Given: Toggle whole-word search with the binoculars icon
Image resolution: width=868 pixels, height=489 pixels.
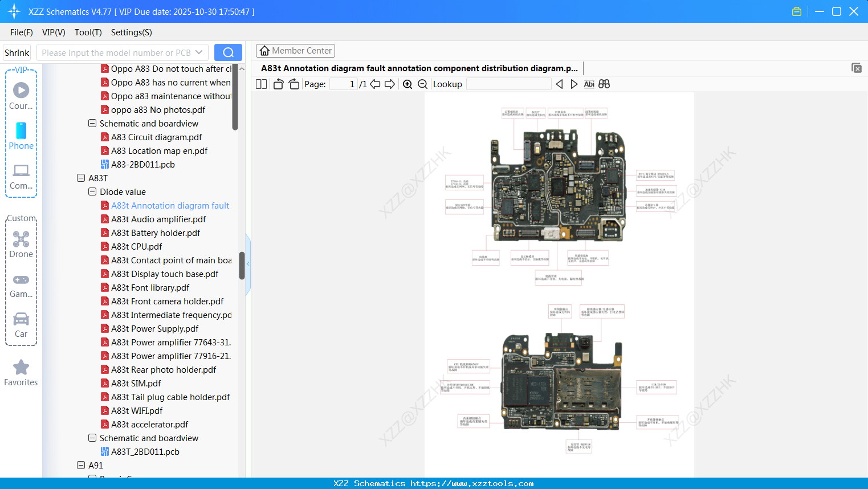Looking at the screenshot, I should click(x=604, y=84).
